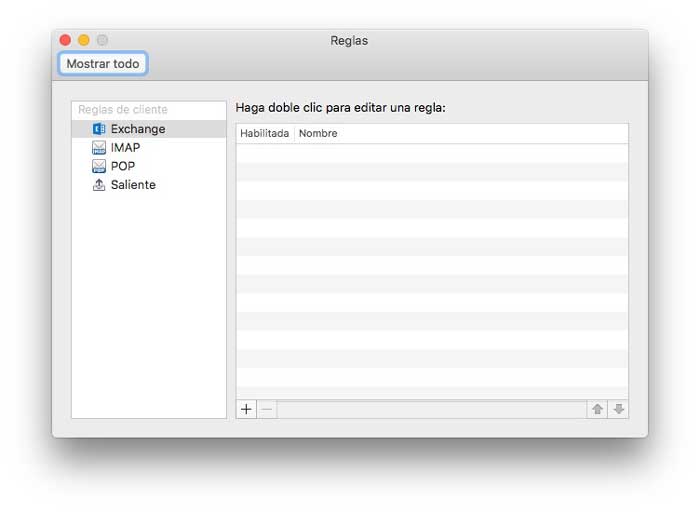Select IMAP rules category
Image resolution: width=700 pixels, height=512 pixels.
(125, 148)
